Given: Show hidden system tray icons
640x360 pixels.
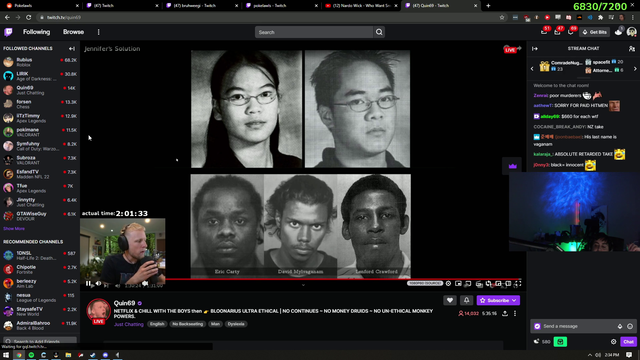Looking at the screenshot, I should (590, 355).
